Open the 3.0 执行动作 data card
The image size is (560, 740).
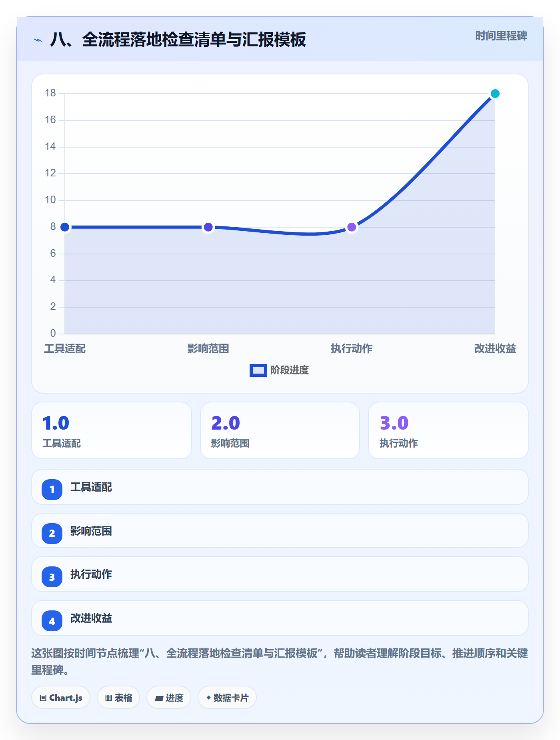(x=448, y=430)
